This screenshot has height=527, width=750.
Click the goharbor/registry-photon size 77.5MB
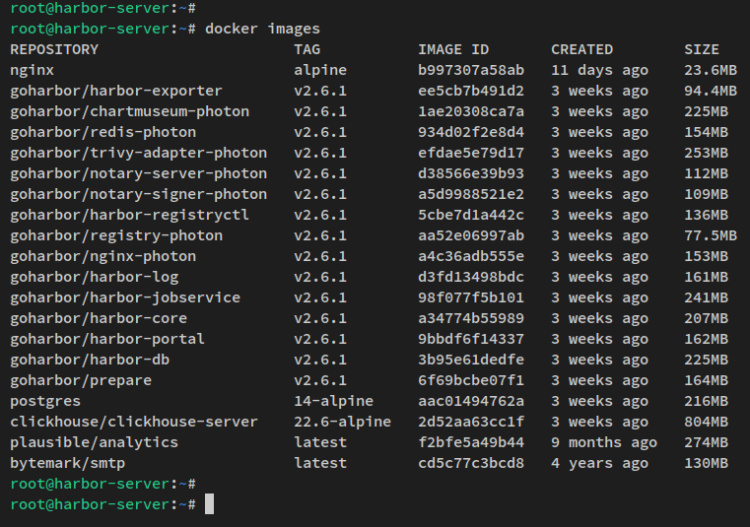click(710, 236)
